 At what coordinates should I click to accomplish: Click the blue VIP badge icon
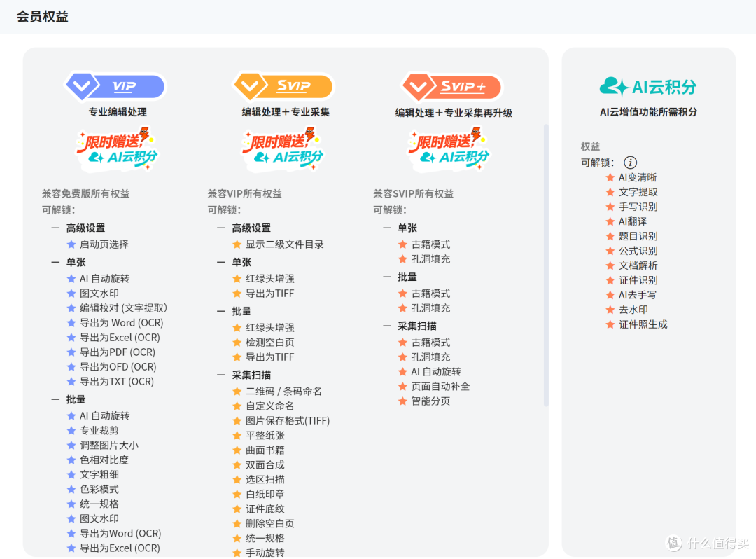115,86
